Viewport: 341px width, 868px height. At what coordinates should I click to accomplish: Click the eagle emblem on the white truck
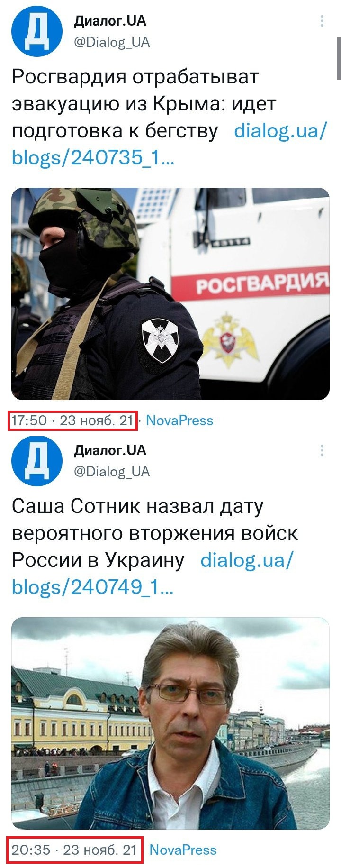click(230, 339)
